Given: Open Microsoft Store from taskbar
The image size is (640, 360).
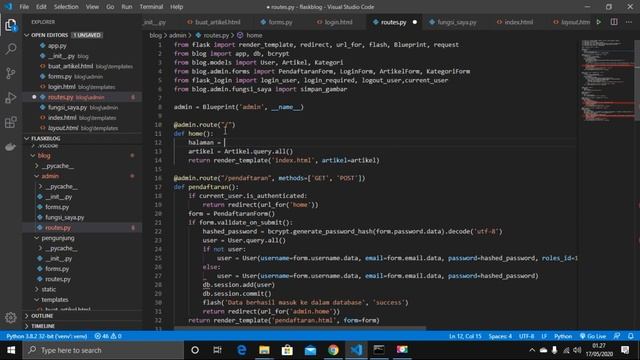Looking at the screenshot, I should [287, 350].
